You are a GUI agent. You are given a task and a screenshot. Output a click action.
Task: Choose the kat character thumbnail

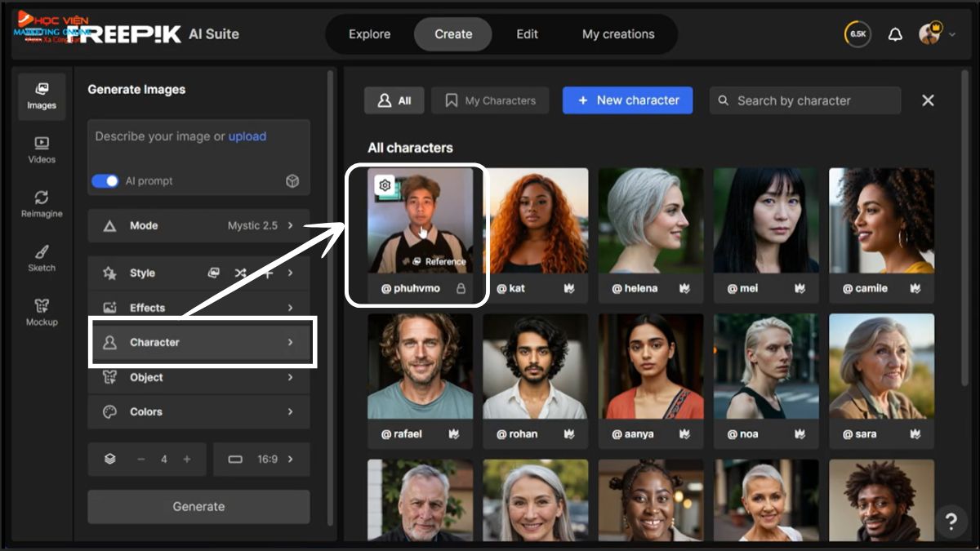point(536,220)
